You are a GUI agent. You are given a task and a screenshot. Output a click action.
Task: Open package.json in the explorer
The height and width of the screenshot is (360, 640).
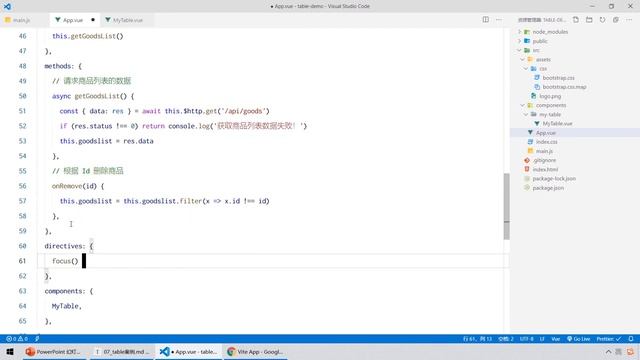click(548, 188)
